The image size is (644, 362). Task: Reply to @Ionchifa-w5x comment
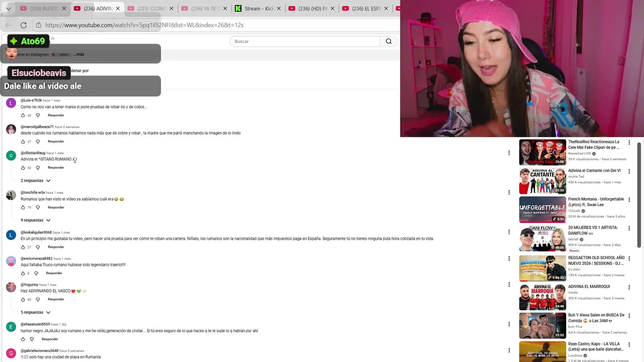click(x=56, y=207)
